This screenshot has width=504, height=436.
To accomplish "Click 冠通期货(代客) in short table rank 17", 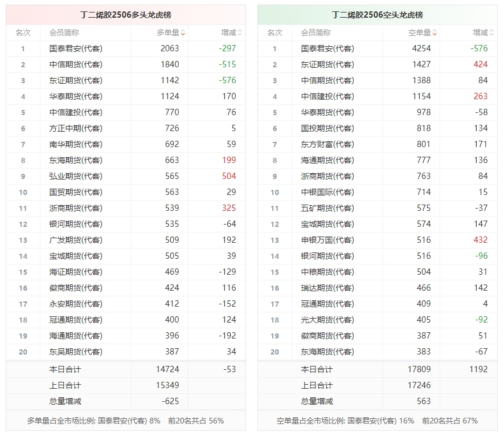I will (327, 304).
